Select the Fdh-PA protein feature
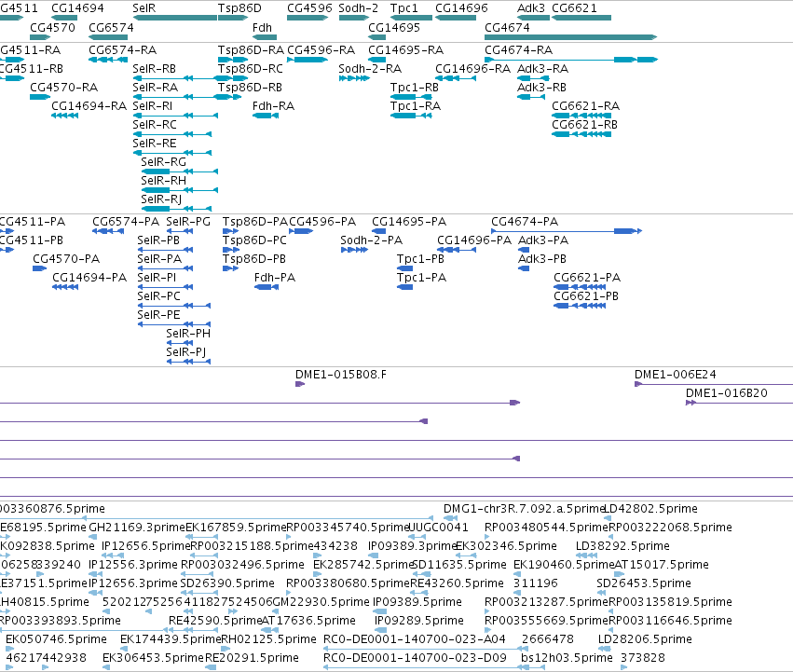The image size is (793, 672). (267, 287)
